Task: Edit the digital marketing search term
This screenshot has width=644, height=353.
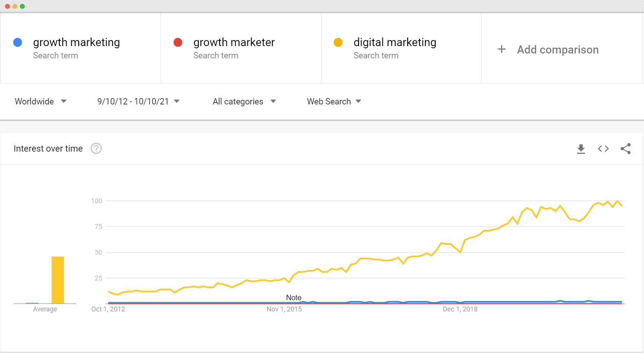Action: pos(395,42)
